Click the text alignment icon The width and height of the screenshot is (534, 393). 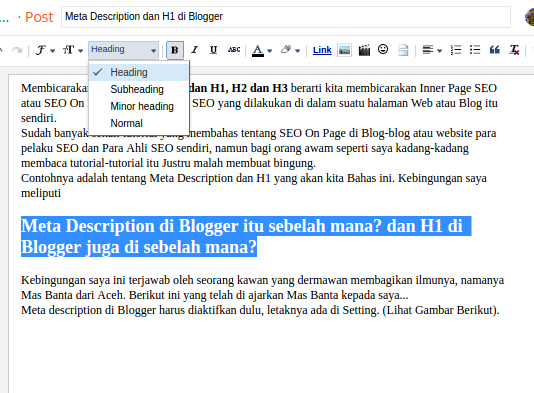coord(428,50)
